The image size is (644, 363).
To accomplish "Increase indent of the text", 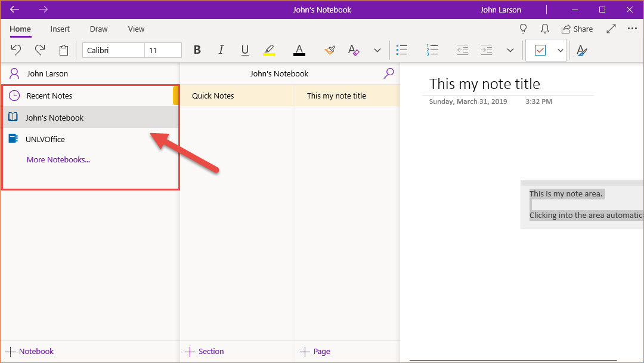I will point(487,50).
